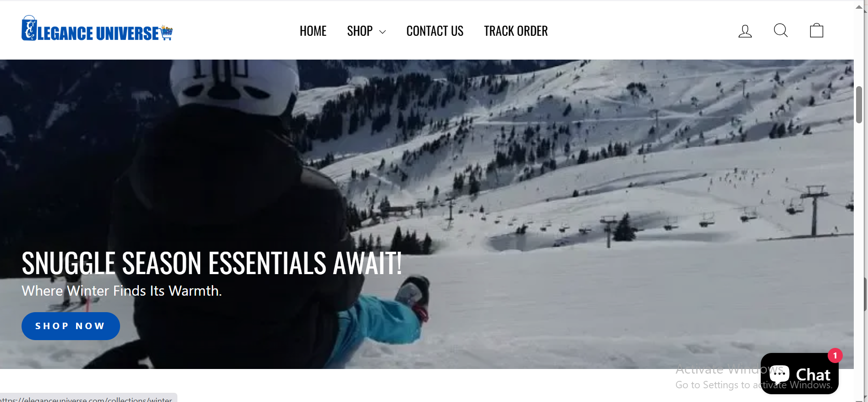Click the chat notification badge showing 1
The height and width of the screenshot is (402, 868).
coord(835,355)
